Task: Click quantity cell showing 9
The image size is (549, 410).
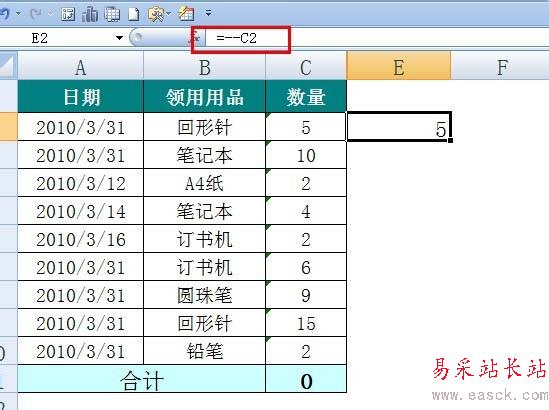Action: [306, 295]
